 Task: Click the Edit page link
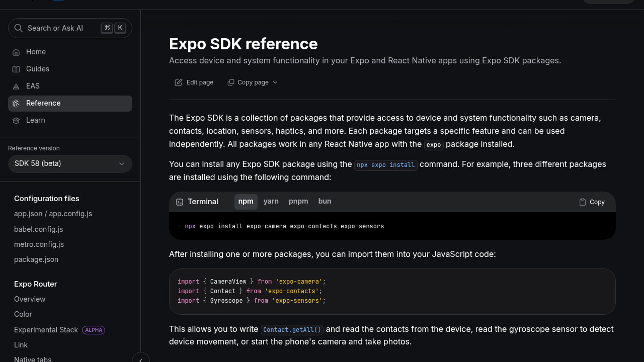[194, 82]
